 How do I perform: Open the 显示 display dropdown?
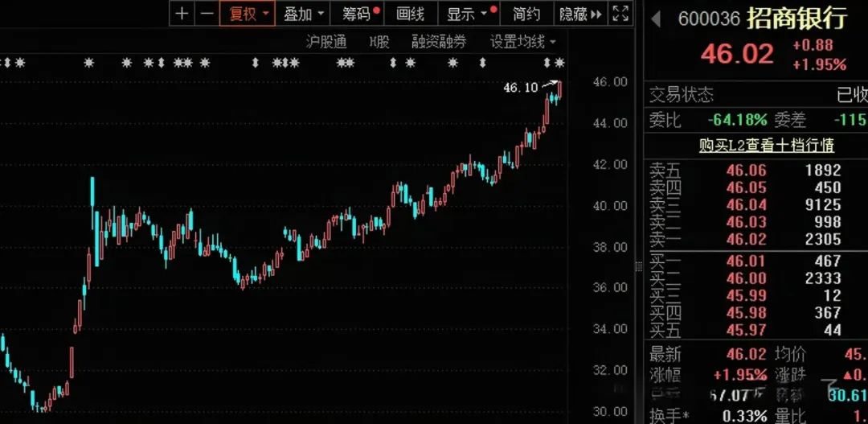468,14
